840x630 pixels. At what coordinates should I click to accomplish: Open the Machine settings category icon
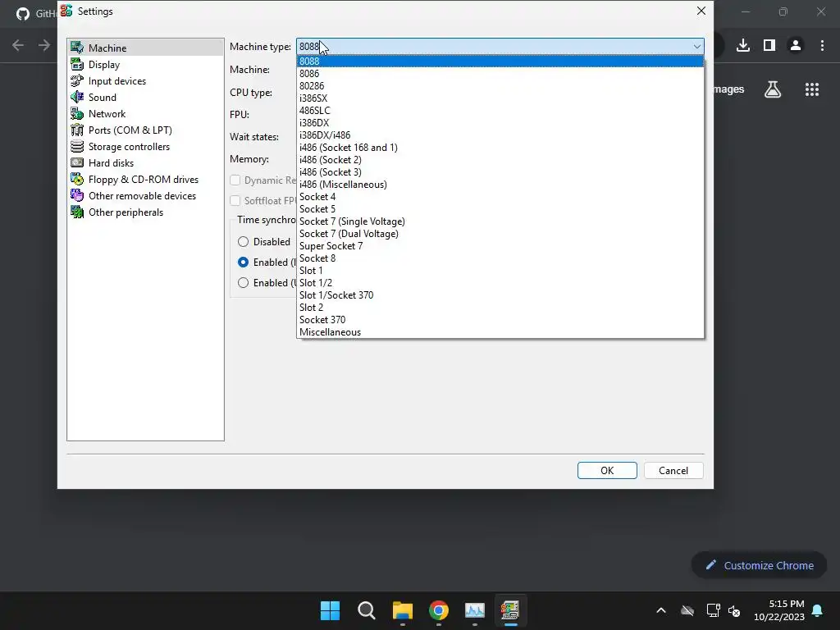click(x=77, y=48)
